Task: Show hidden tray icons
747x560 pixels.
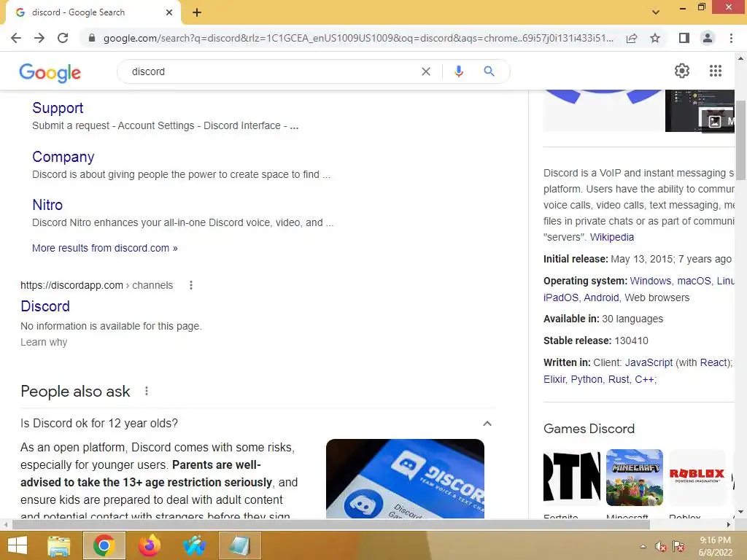Action: click(643, 547)
